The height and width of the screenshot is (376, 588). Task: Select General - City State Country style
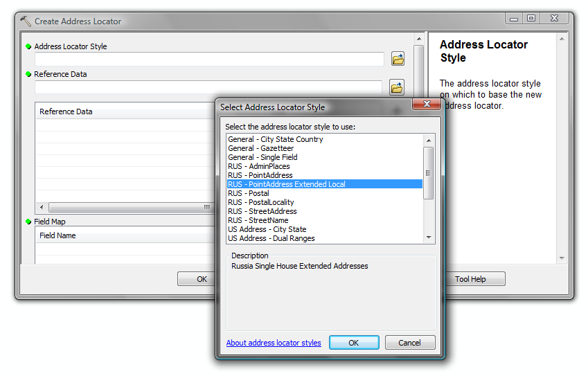pos(276,139)
